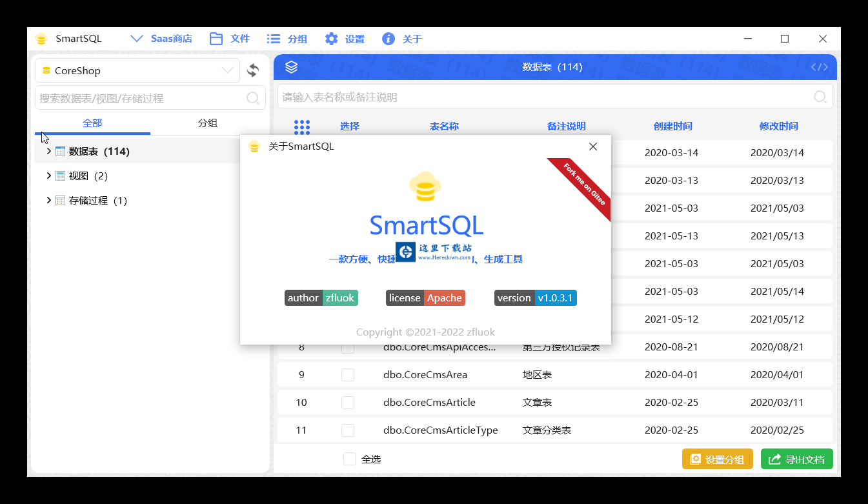Click the magnifier icon in the left search box

[x=253, y=97]
